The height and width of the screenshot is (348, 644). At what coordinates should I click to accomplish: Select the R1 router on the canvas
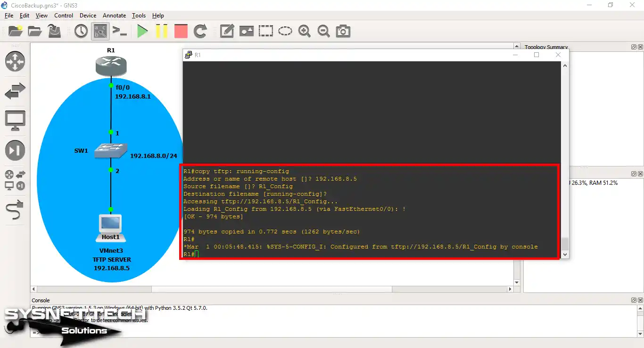[111, 66]
